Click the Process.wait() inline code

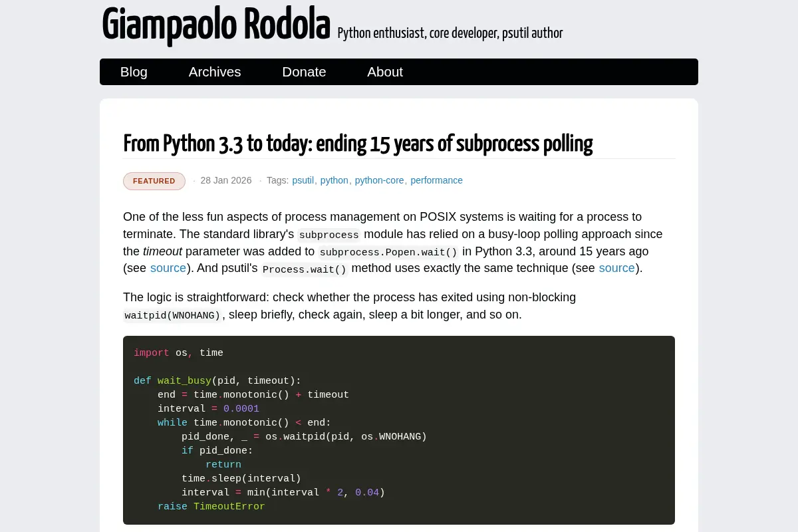click(x=305, y=269)
